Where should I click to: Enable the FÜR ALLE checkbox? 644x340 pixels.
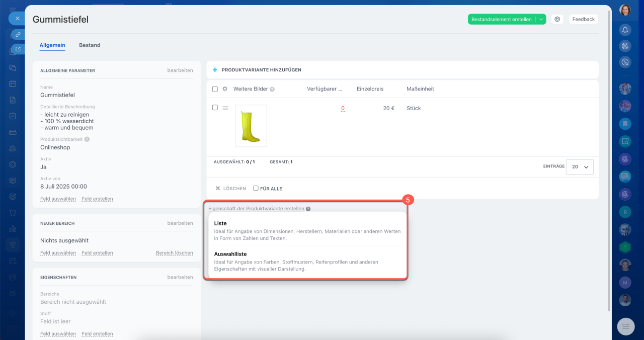pyautogui.click(x=256, y=188)
